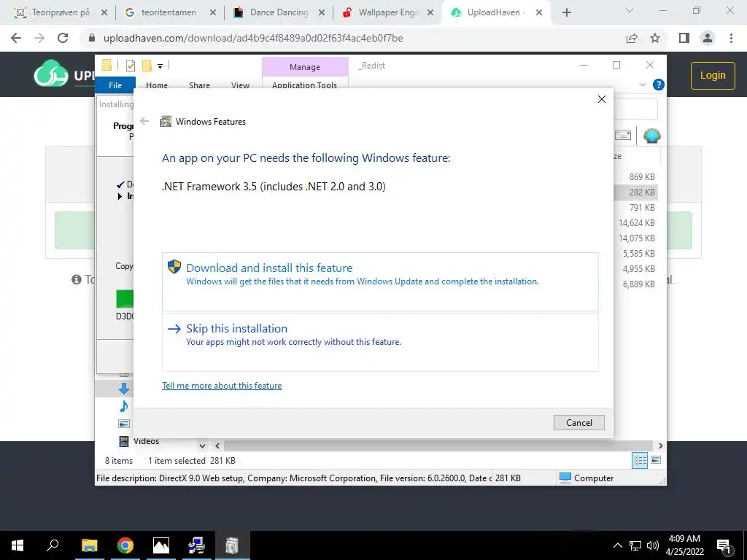
Task: Close the Wallpaper Engi browser tab
Action: (x=430, y=13)
